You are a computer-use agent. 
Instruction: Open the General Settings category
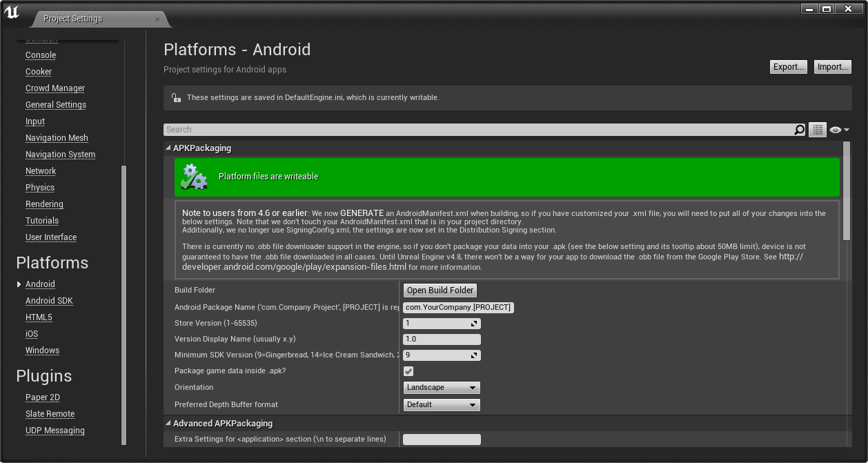click(56, 105)
